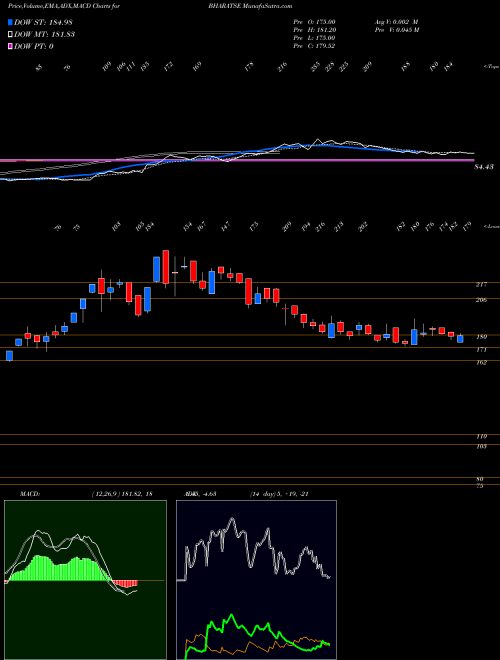Viewport: 500px width, 660px height.
Task: Select the 'DOW MT: 181.83' legend text
Action: coord(44,35)
